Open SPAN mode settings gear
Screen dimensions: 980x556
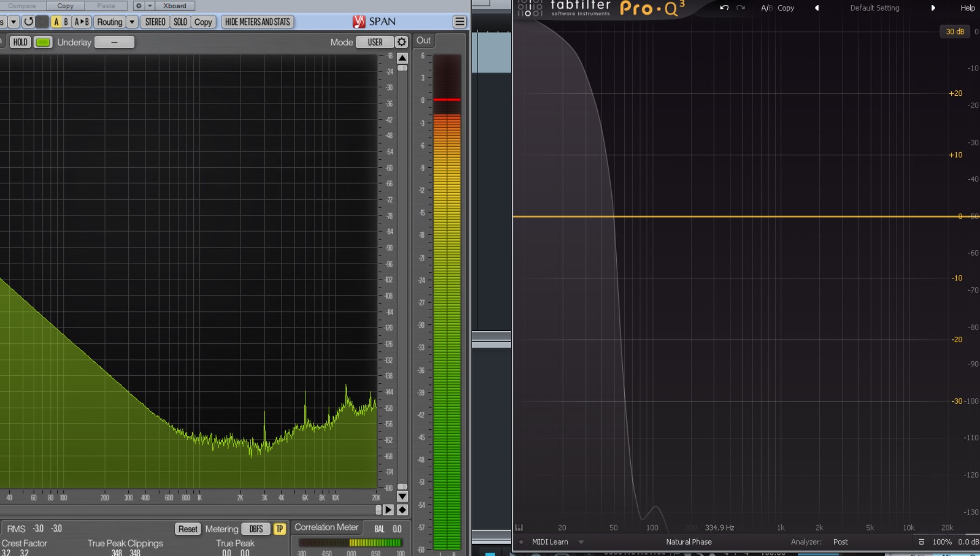402,42
